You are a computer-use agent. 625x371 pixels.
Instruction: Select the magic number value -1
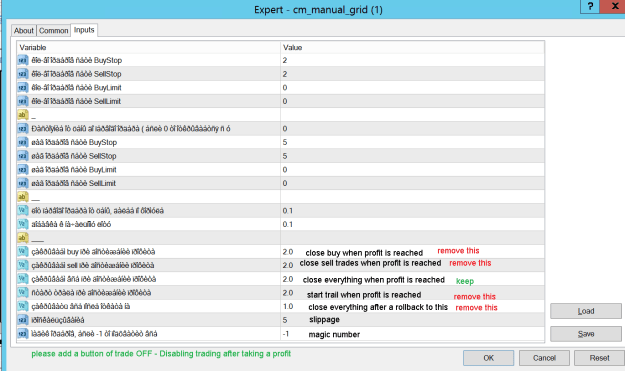click(x=285, y=334)
